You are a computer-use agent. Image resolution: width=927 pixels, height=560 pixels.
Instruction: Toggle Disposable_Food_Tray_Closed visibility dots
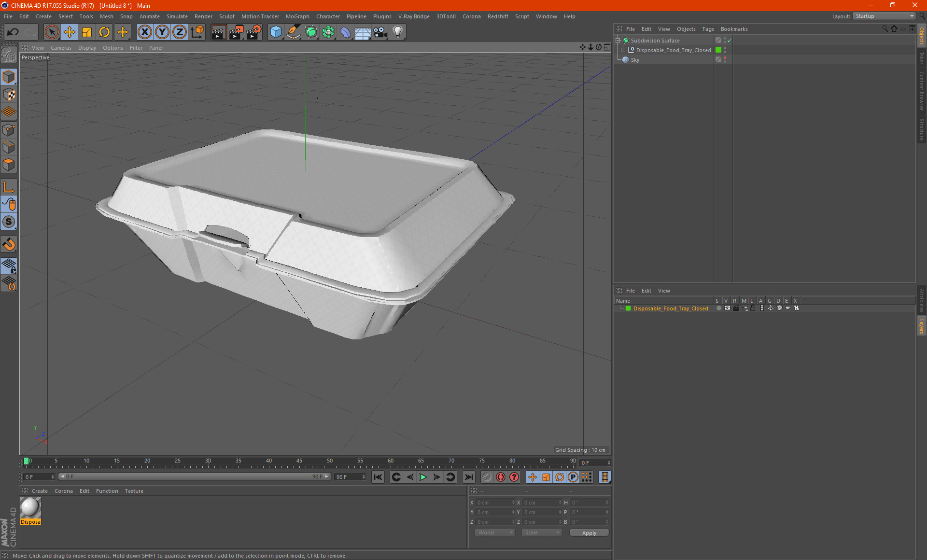(725, 50)
